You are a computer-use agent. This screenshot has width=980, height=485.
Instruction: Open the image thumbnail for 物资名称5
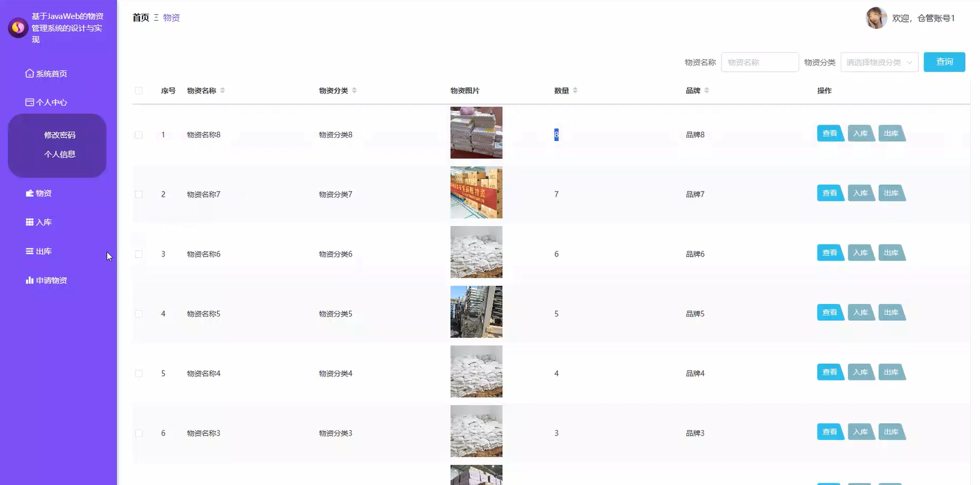tap(476, 311)
